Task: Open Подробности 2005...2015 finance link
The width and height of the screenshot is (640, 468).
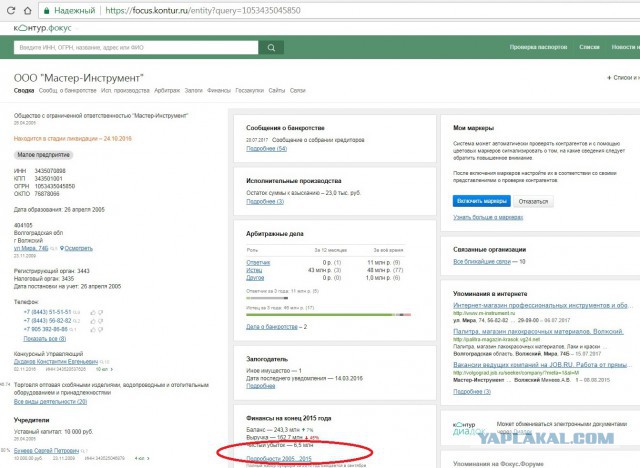Action: [x=279, y=459]
